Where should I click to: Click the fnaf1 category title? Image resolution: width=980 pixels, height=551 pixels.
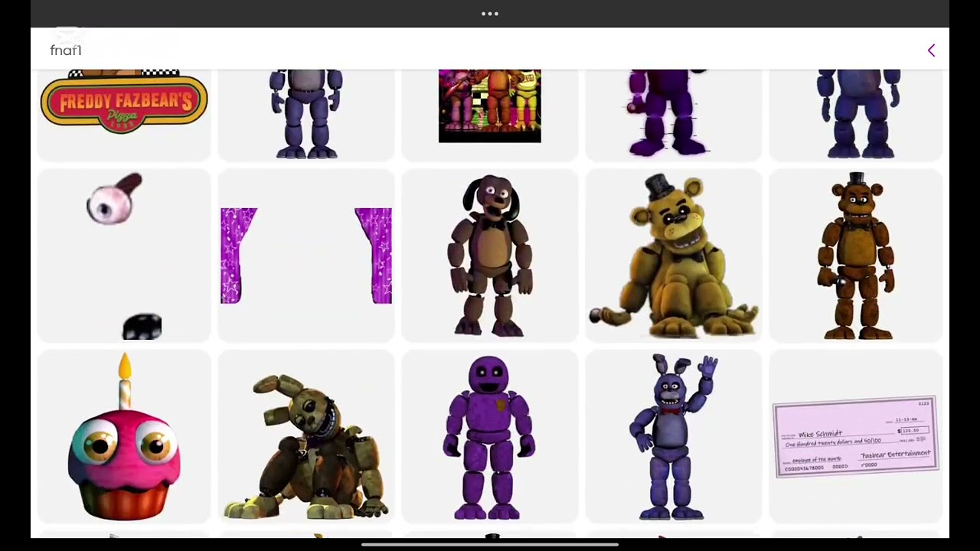pos(66,51)
